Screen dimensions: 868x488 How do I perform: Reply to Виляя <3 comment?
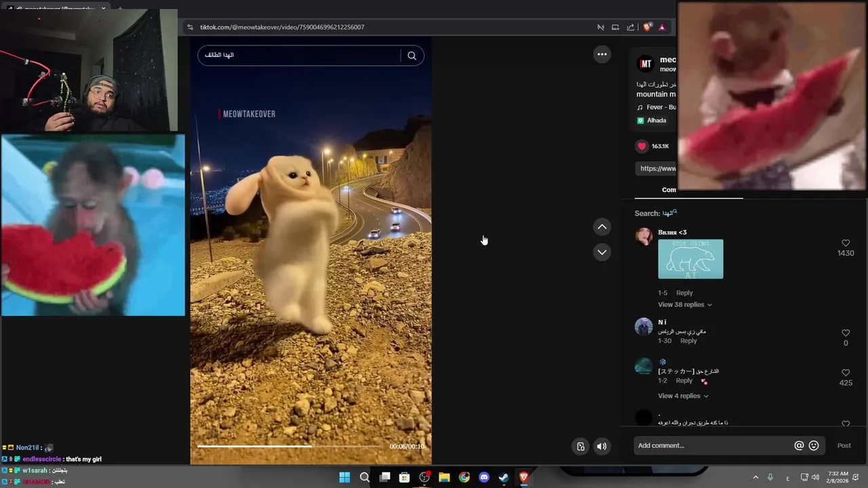pyautogui.click(x=684, y=293)
